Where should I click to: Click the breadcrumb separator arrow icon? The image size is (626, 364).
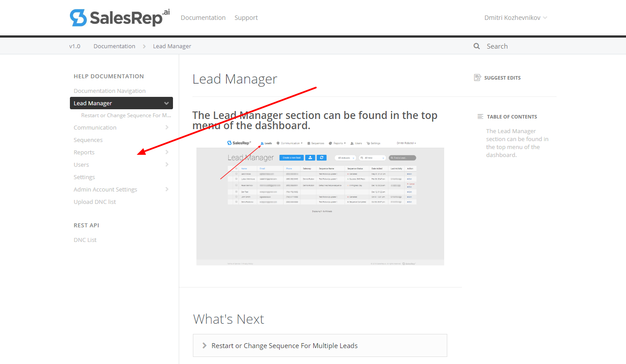[144, 46]
